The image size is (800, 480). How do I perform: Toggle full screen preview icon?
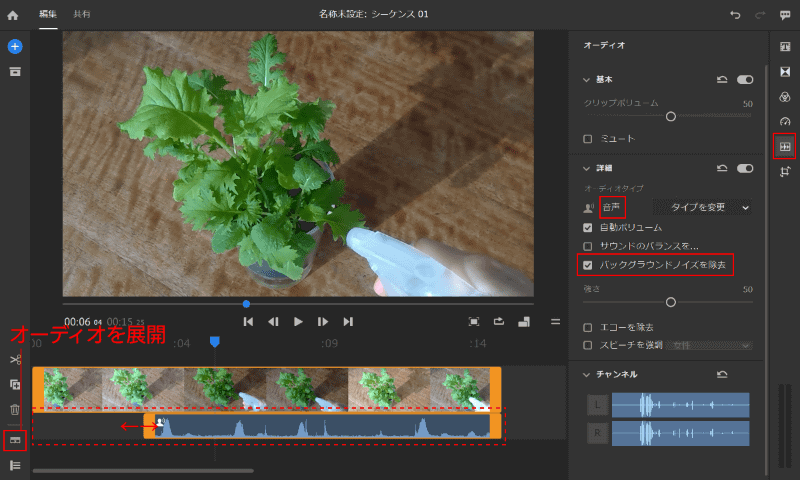474,321
